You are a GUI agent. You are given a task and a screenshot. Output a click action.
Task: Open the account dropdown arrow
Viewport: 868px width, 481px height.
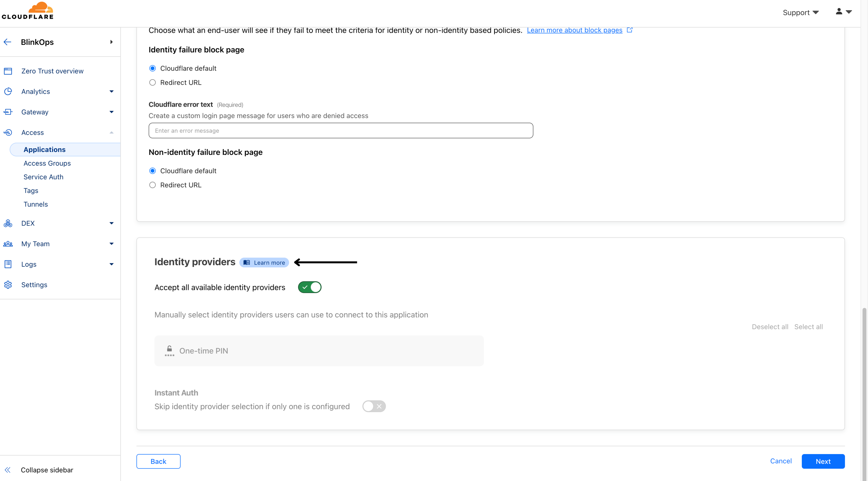(x=849, y=12)
